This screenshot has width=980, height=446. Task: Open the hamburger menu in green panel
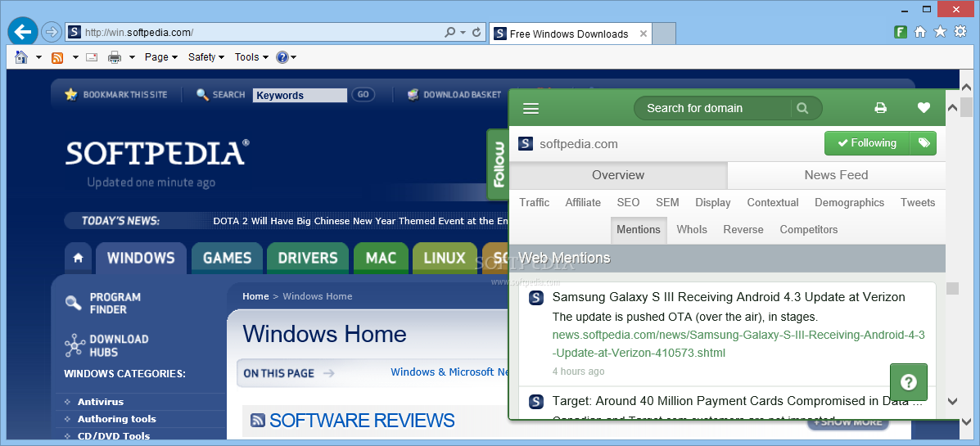531,109
